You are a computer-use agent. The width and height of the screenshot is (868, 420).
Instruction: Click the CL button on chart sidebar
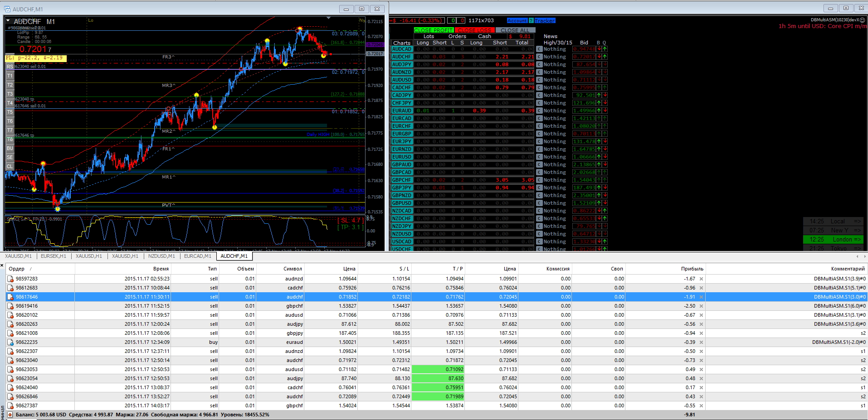10,166
